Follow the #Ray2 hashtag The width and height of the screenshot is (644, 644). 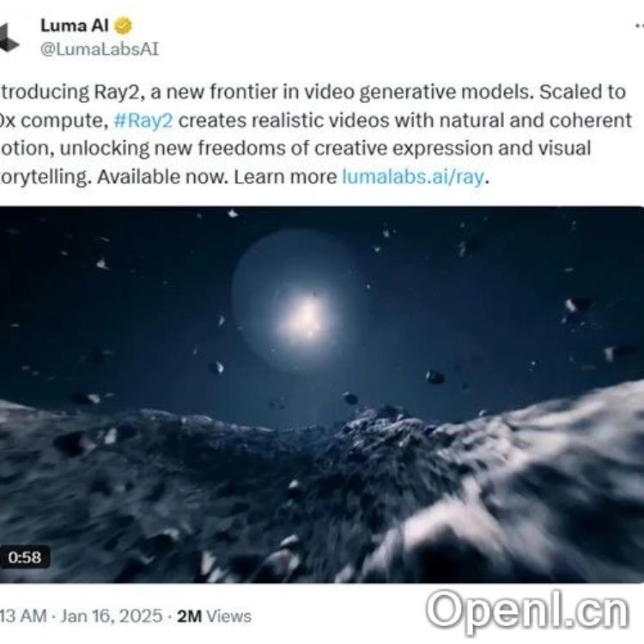pyautogui.click(x=143, y=121)
